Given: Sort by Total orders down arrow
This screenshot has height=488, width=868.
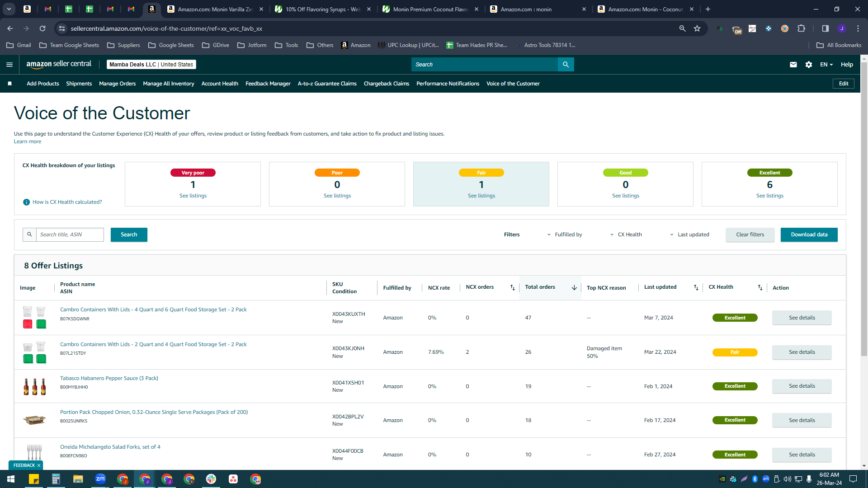Looking at the screenshot, I should click(574, 287).
